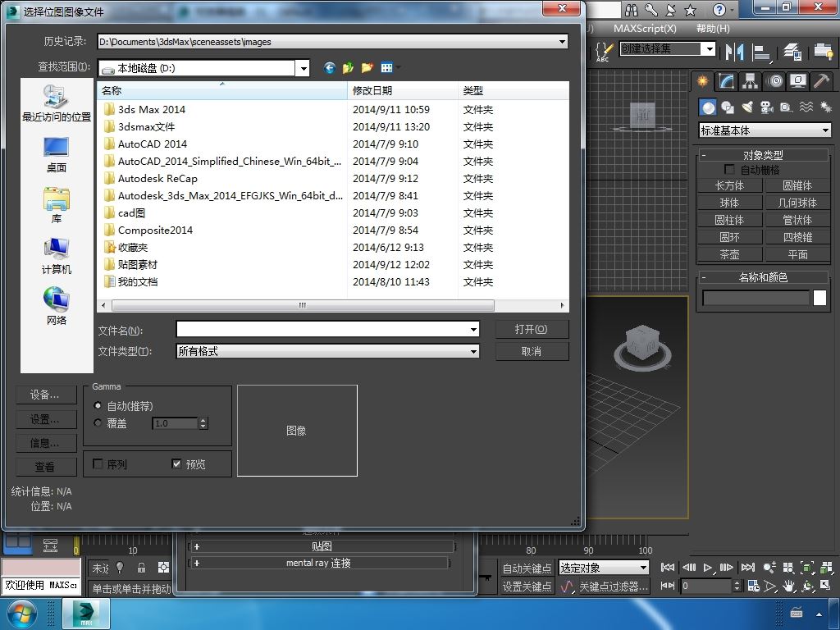Toggle the 自动栅格 checkbox
Viewport: 840px width, 630px height.
click(x=729, y=169)
